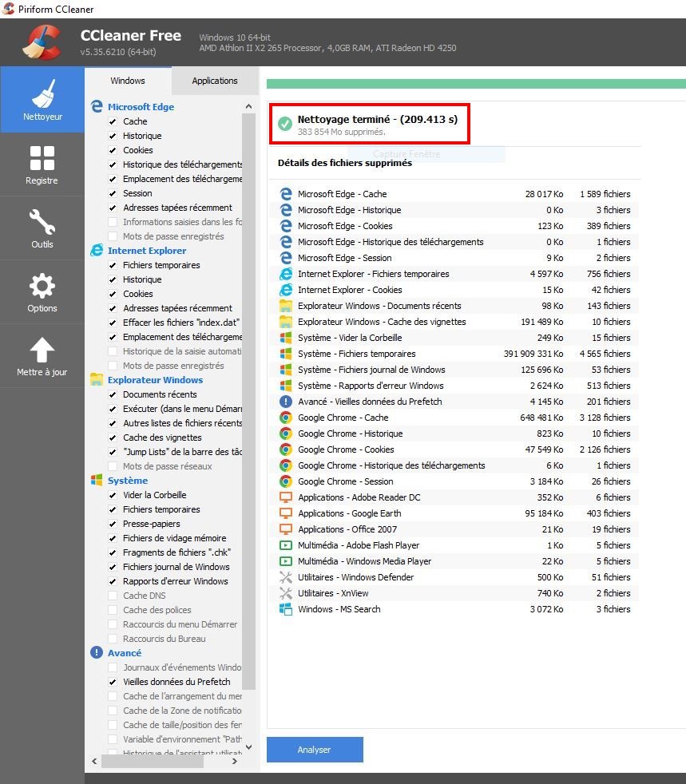
Task: Click the CCleaner logo in header
Action: (x=42, y=43)
